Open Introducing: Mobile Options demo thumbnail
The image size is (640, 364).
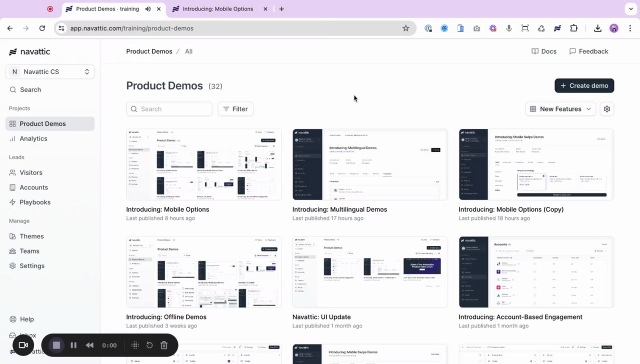(x=203, y=164)
